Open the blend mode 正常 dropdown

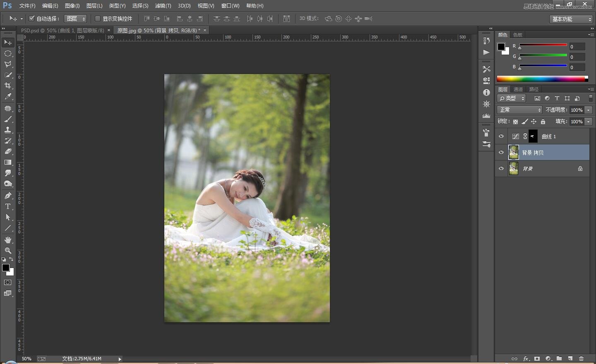[x=519, y=110]
